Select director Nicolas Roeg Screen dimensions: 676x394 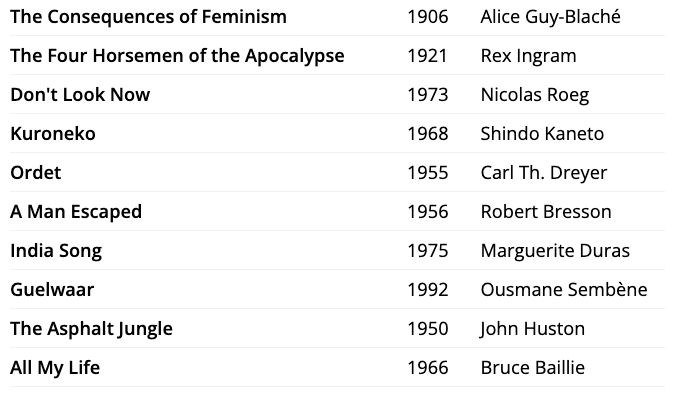535,95
